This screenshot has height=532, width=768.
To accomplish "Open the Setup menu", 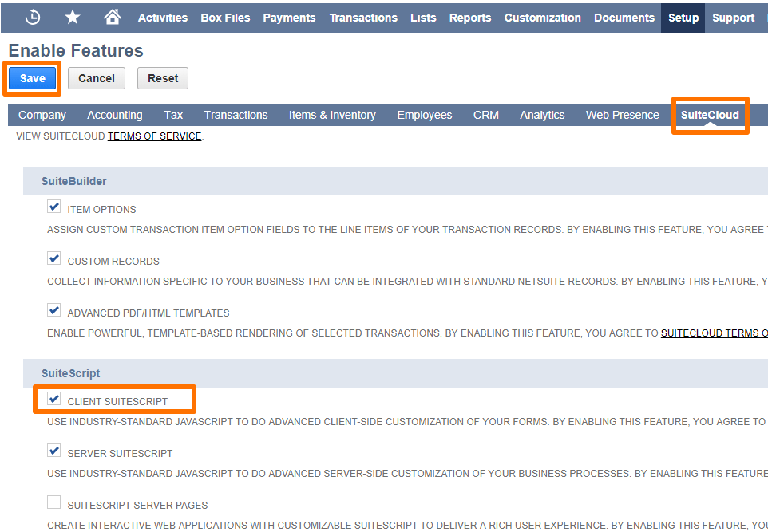I will (683, 17).
